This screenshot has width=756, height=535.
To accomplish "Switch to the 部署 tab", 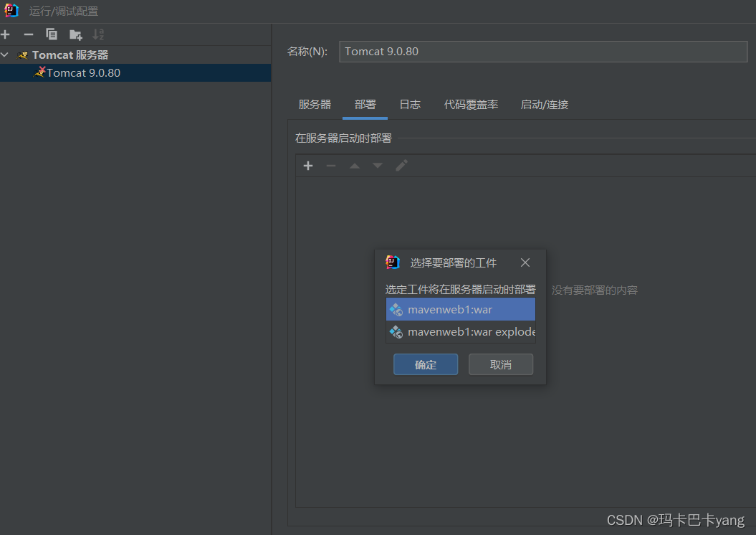I will (365, 104).
